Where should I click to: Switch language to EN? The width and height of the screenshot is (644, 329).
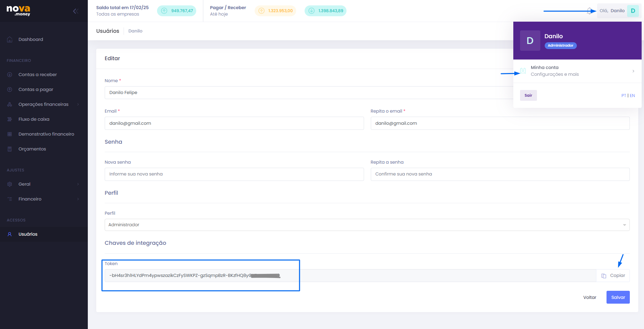[x=632, y=96]
